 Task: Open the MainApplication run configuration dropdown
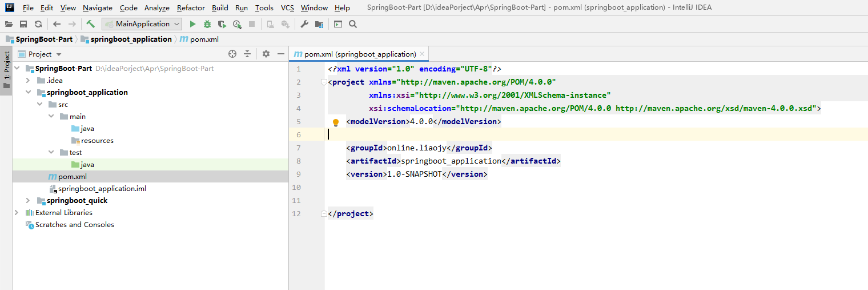(x=142, y=24)
